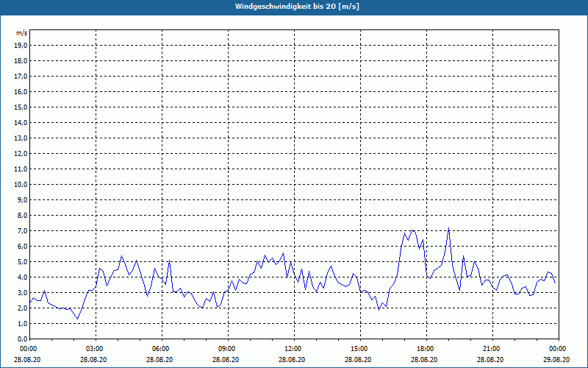
Task: Click the '14,0' y-axis label
Action: (21, 123)
